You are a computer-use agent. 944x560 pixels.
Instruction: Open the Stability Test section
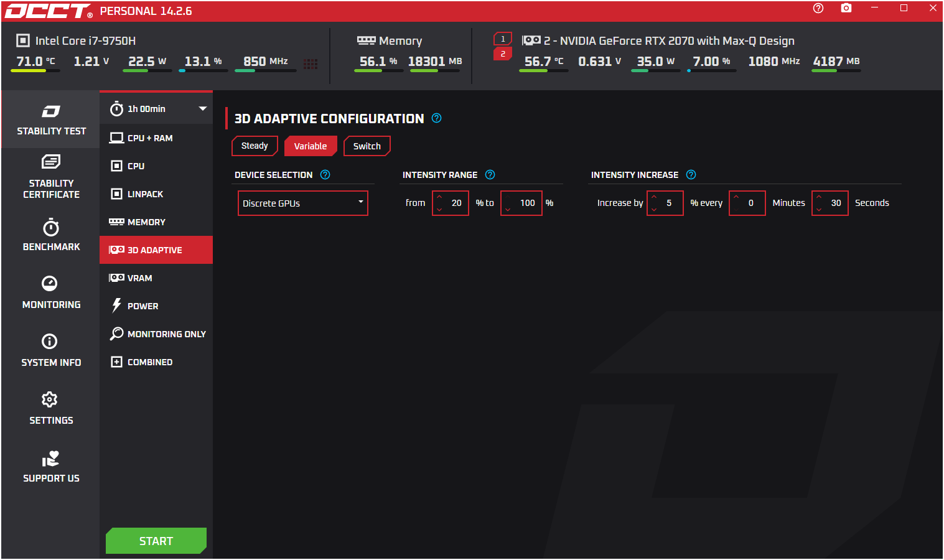(51, 120)
